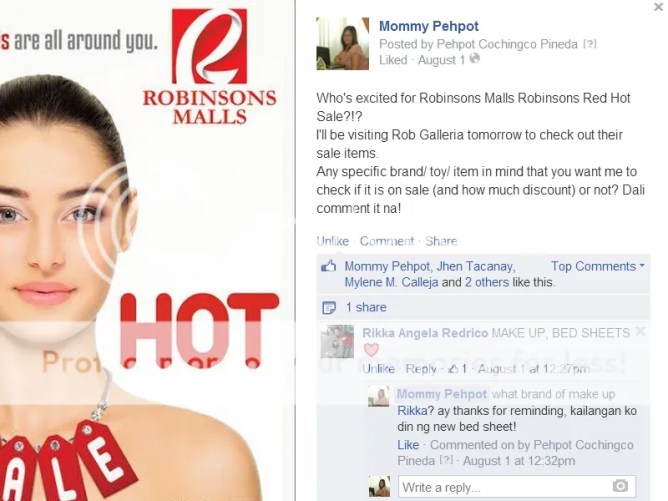Screen dimensions: 668x501
Task: Hide Rikka's comment with the x icon
Action: pyautogui.click(x=640, y=331)
